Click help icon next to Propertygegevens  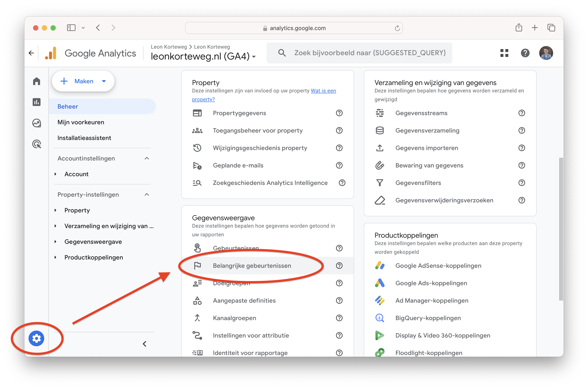pyautogui.click(x=339, y=113)
